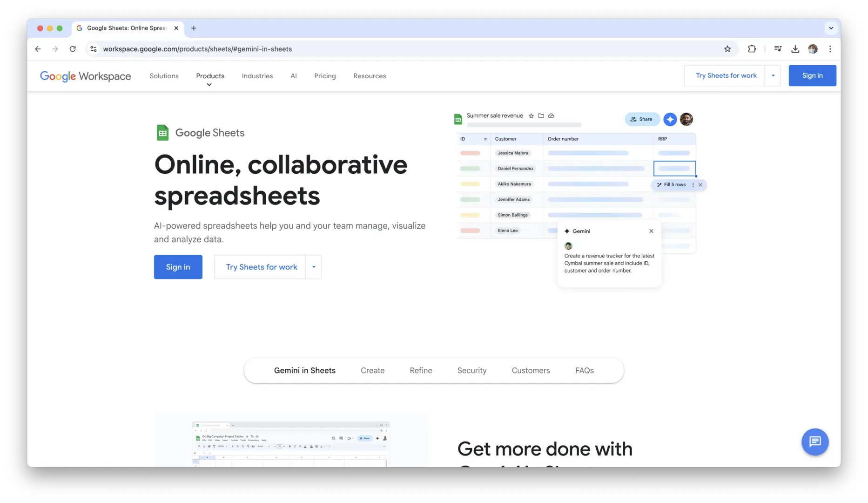View site information icon in address bar
The width and height of the screenshot is (868, 503).
tap(94, 49)
